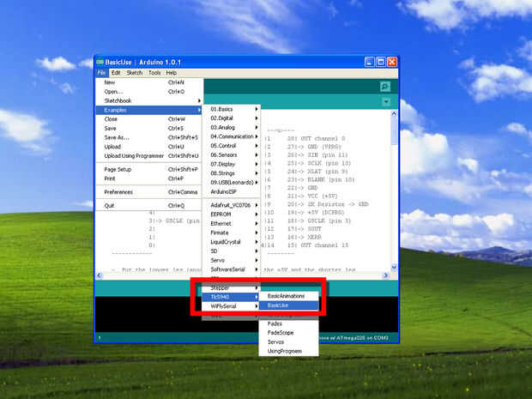
Task: Expand the 08.Strings examples submenu
Action: [232, 173]
